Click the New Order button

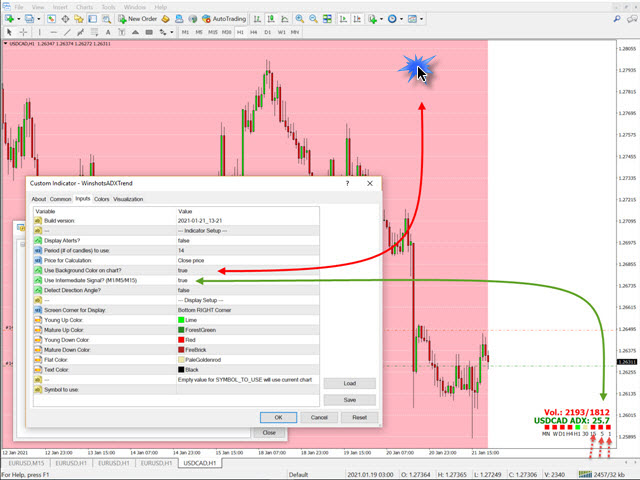(x=138, y=19)
